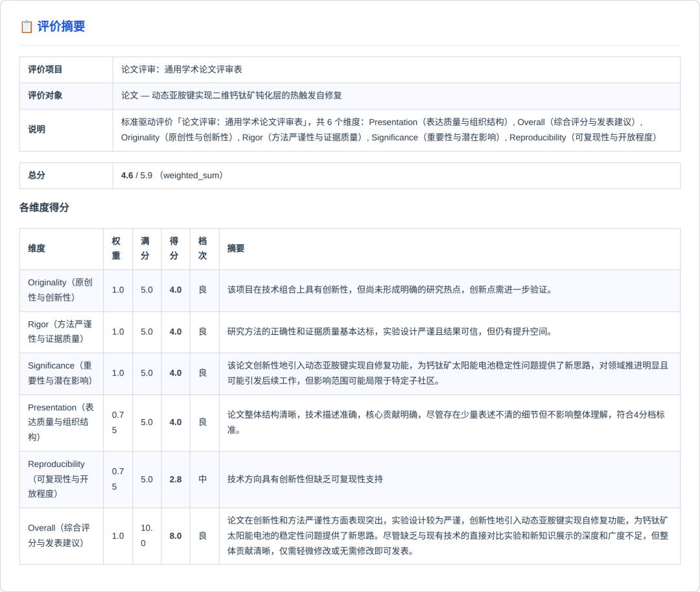Select the Originality（原创性与创新性）dimension cell
The image size is (700, 592).
[62, 290]
